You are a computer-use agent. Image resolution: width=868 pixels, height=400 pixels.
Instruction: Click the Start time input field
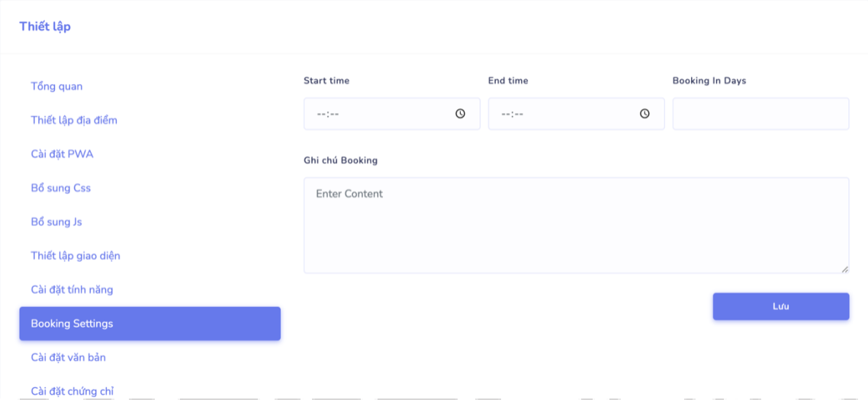(378, 114)
